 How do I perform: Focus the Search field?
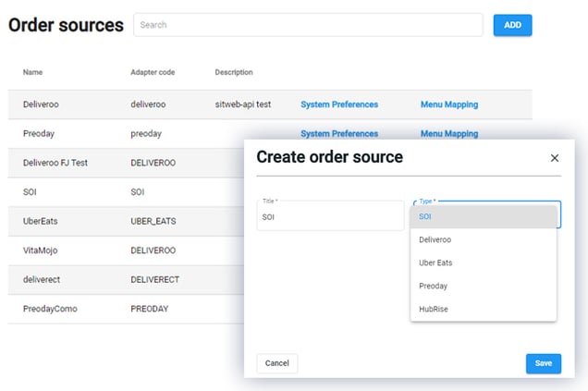(x=308, y=25)
